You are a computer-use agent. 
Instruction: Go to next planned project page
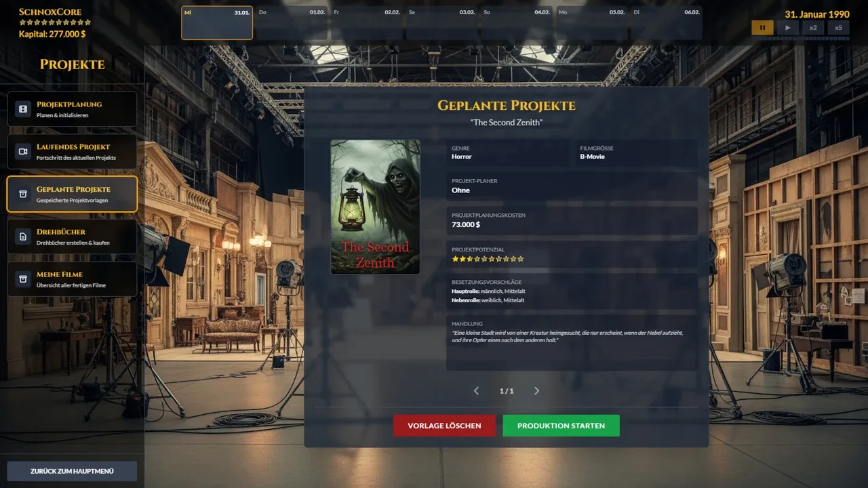536,391
